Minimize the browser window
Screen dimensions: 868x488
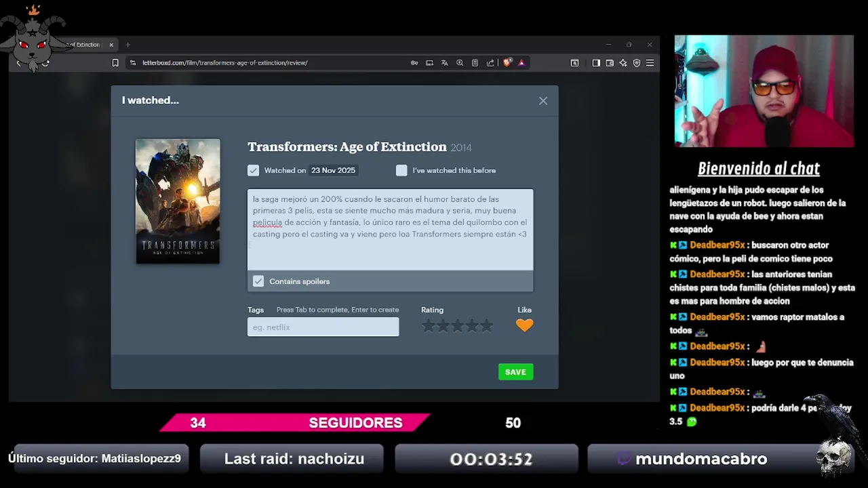coord(608,45)
